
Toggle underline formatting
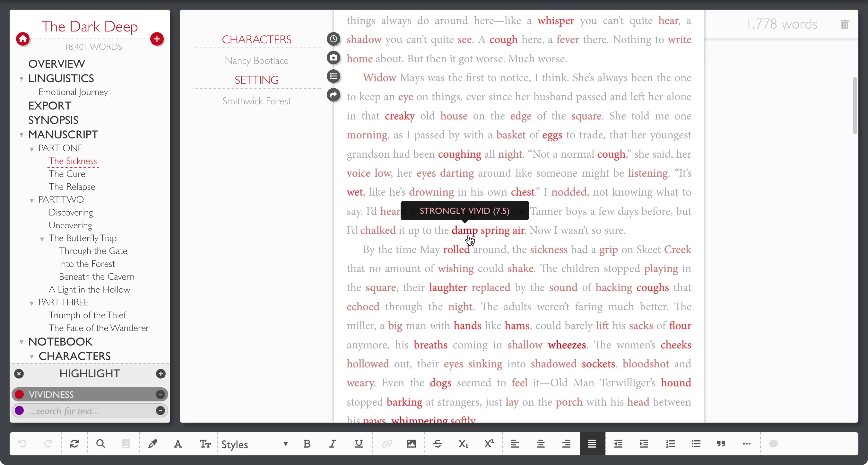[358, 443]
